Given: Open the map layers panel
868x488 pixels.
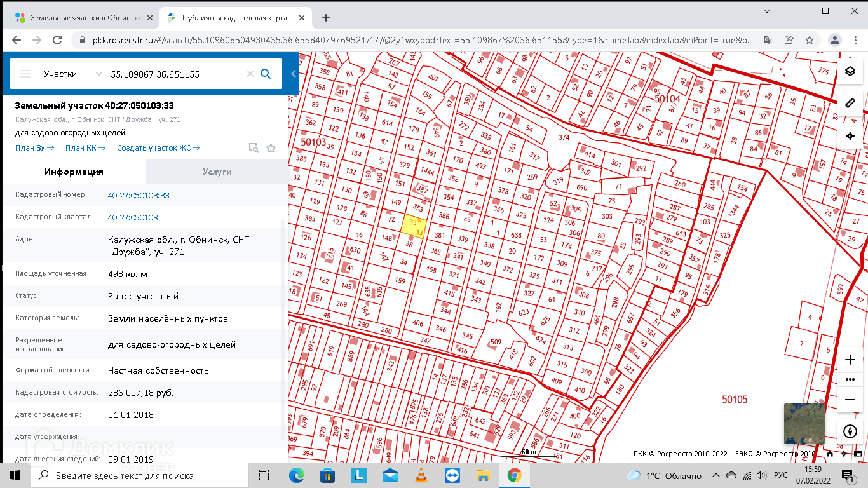Looking at the screenshot, I should (850, 71).
